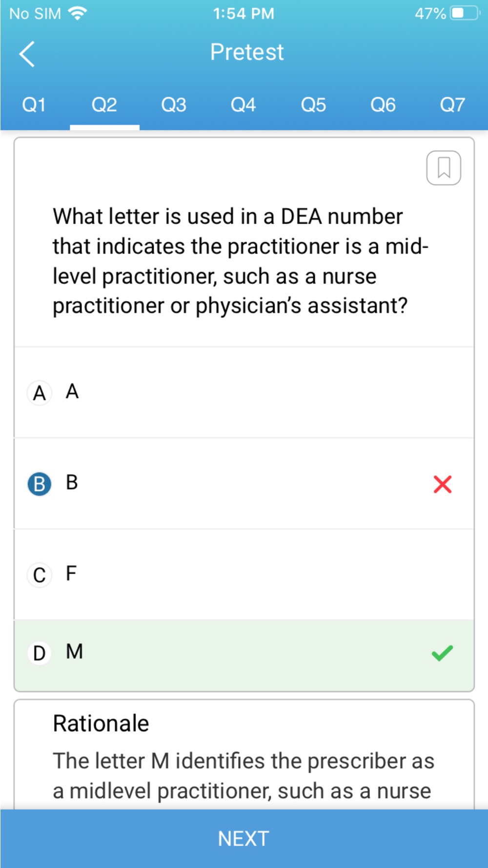Tap the NEXT button

point(244,839)
